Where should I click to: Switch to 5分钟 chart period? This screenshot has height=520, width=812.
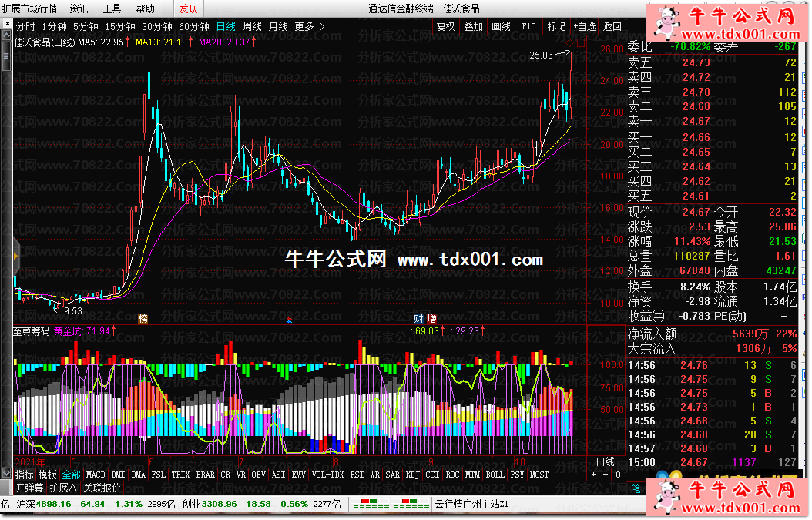pos(86,26)
